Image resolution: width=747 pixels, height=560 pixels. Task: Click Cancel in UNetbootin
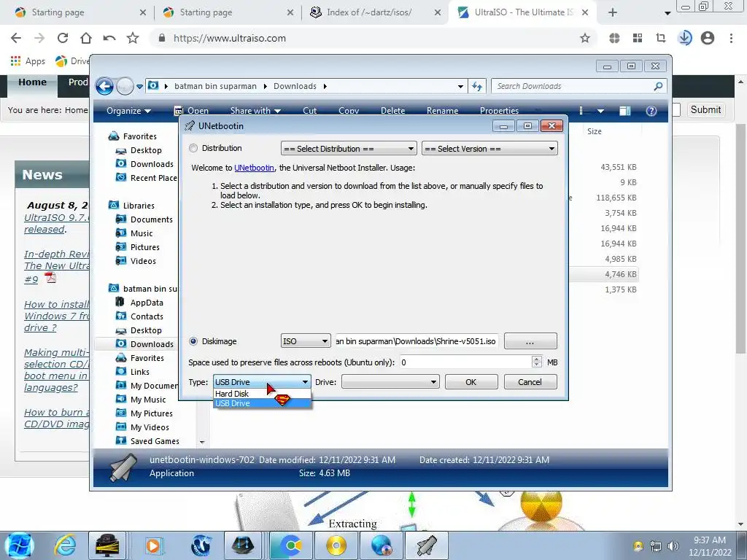530,382
